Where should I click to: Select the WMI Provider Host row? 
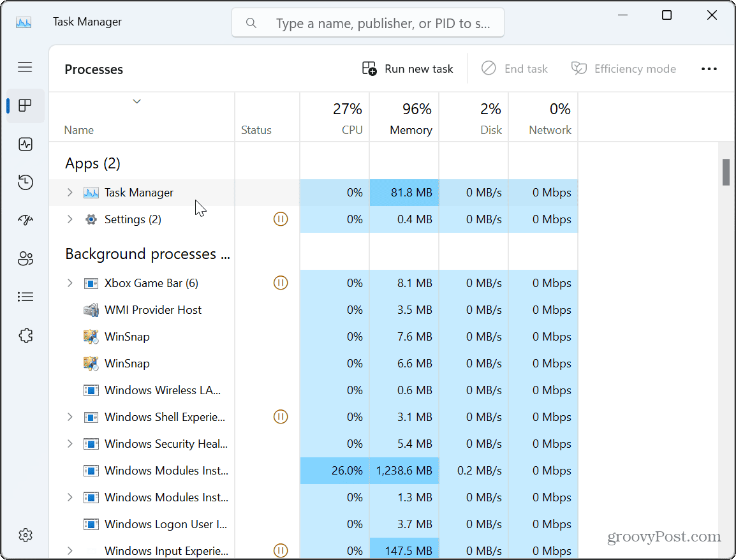click(x=314, y=310)
